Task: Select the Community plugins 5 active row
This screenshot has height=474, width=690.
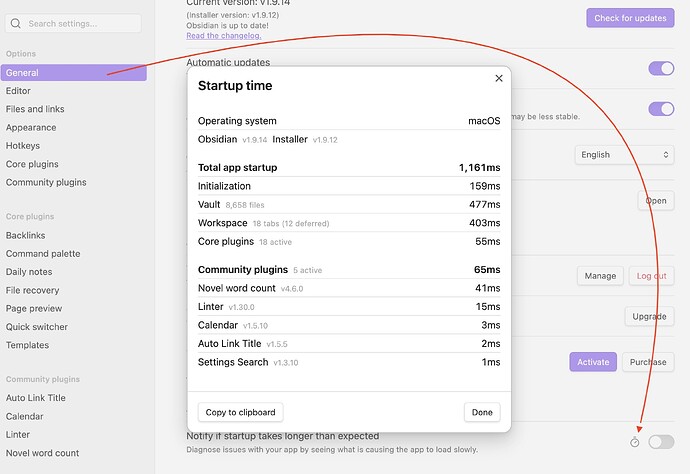Action: point(349,269)
